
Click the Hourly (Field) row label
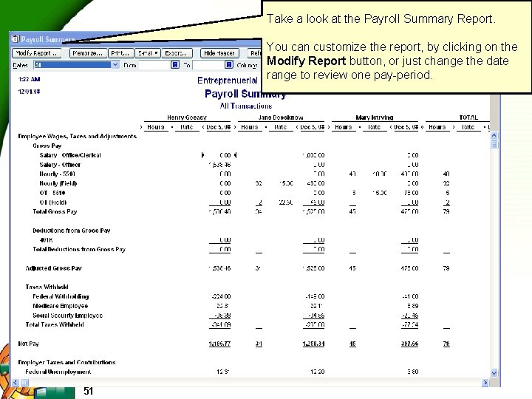(58, 183)
